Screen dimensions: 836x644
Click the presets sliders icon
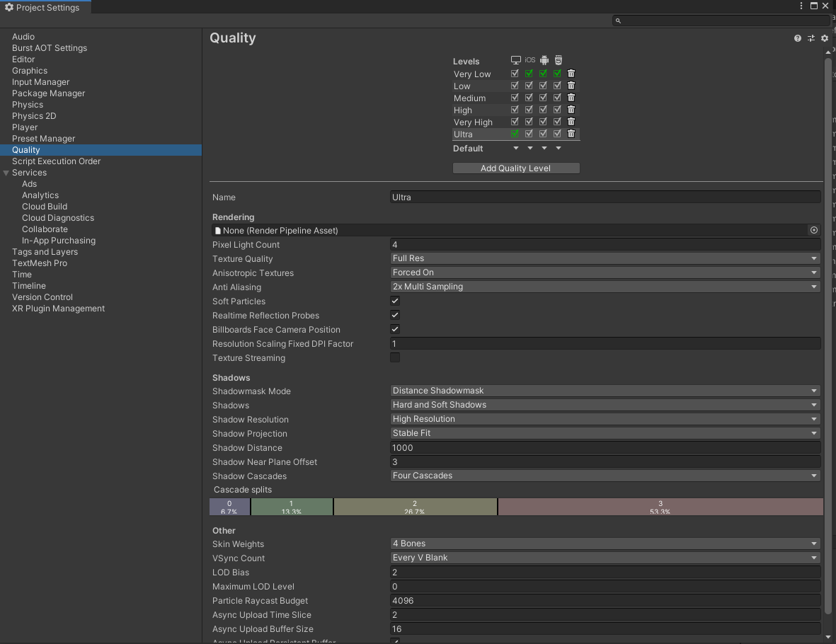click(811, 38)
